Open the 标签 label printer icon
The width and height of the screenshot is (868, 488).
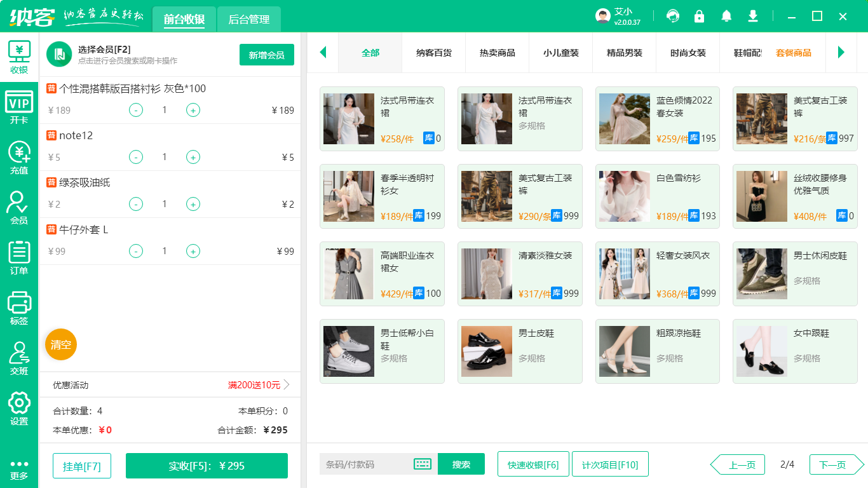19,308
